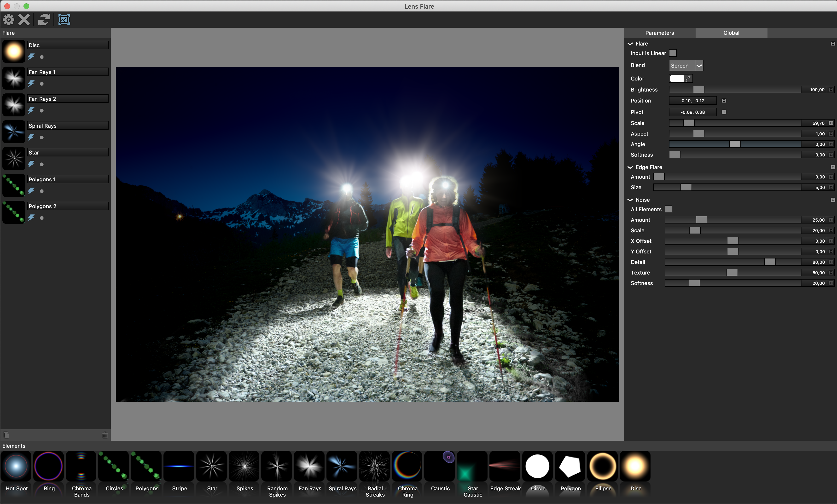Toggle Input is Linear checkbox
This screenshot has height=504, width=837.
pos(673,53)
